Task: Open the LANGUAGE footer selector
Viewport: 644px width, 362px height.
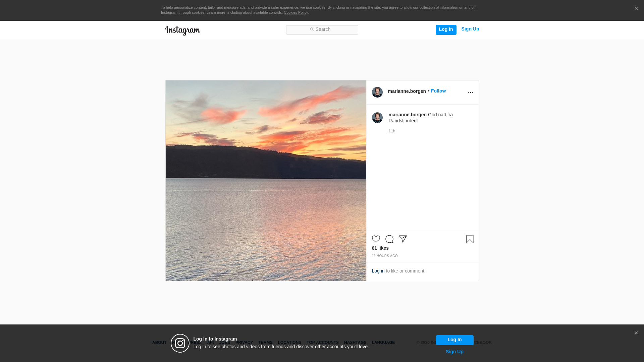Action: pyautogui.click(x=383, y=343)
